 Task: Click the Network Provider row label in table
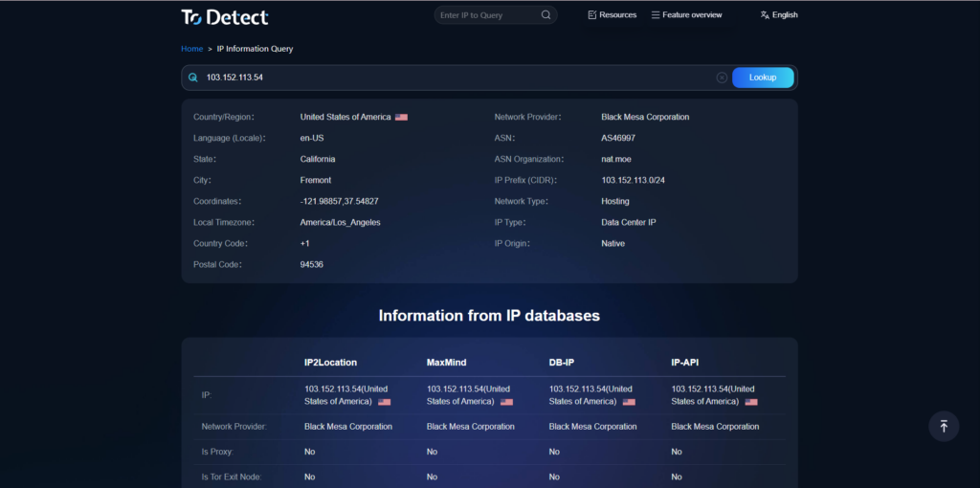[x=234, y=427]
